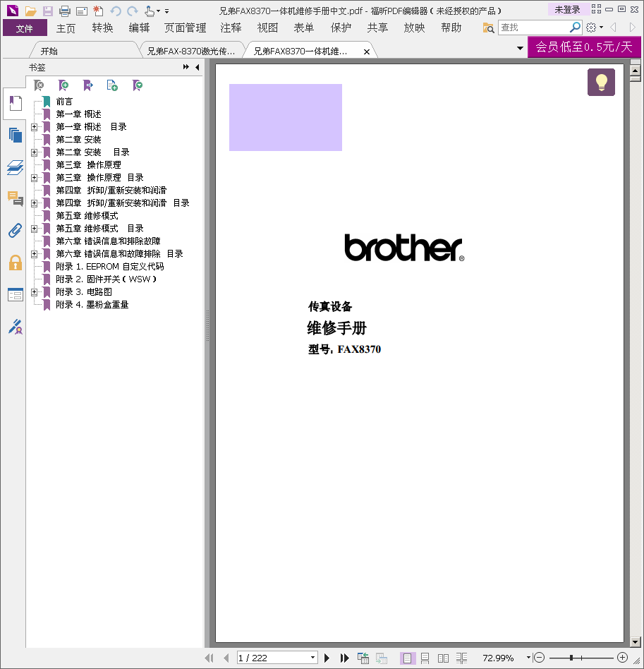The height and width of the screenshot is (669, 644).
Task: Open the 保护 ribbon tab
Action: tap(341, 28)
